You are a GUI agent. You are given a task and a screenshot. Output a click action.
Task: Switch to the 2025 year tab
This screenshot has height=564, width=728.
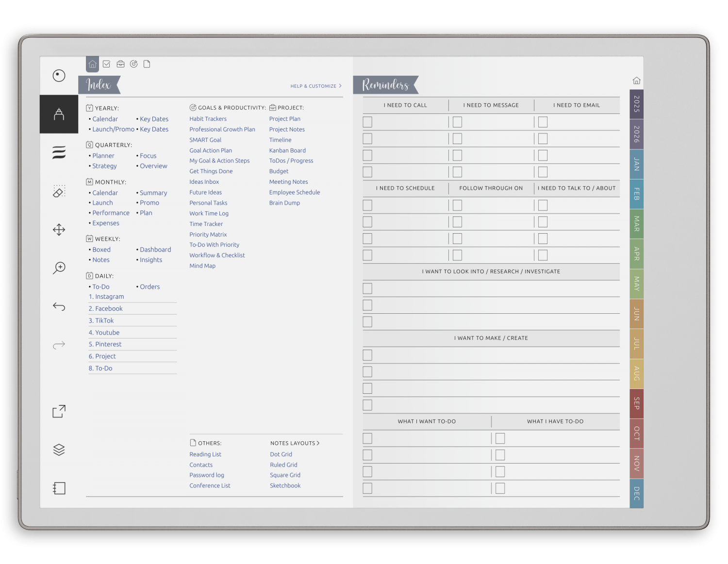tap(636, 104)
